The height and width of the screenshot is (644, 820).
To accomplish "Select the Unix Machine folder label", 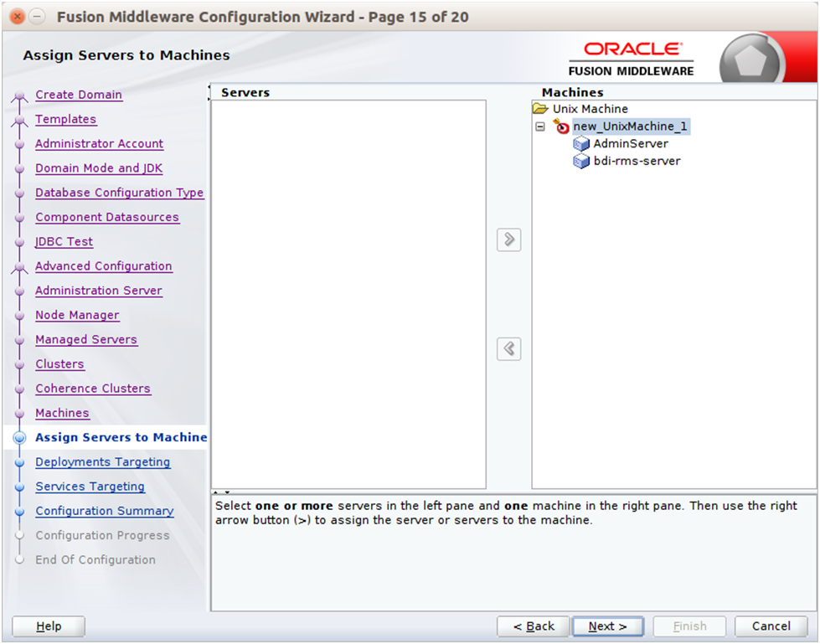I will click(591, 109).
